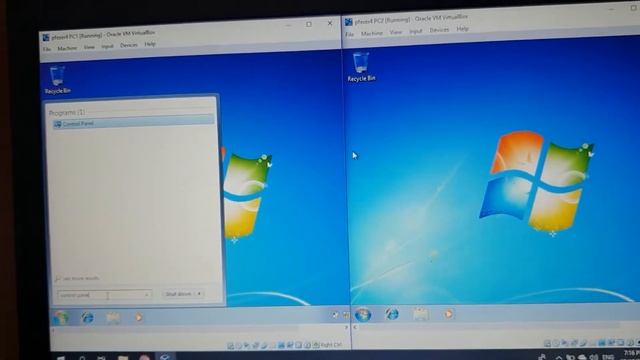
Task: Close the PC1 VirtualBox window
Action: 330,23
